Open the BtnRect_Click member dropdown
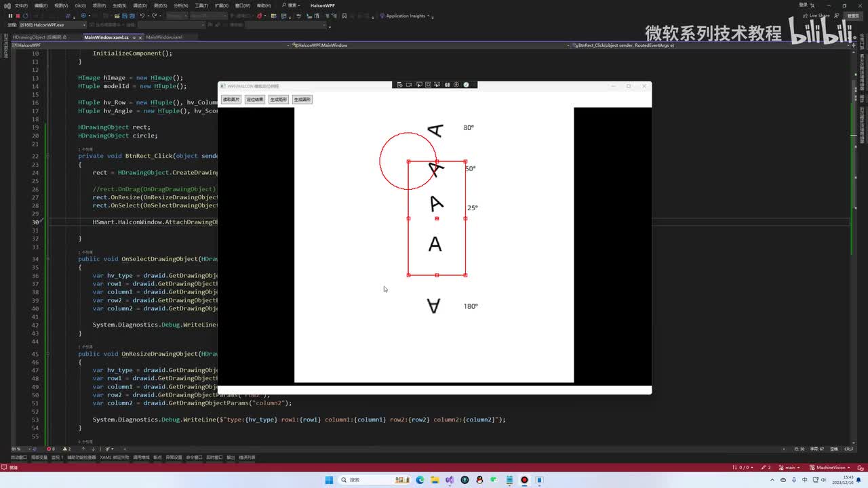868x488 pixels. point(711,45)
